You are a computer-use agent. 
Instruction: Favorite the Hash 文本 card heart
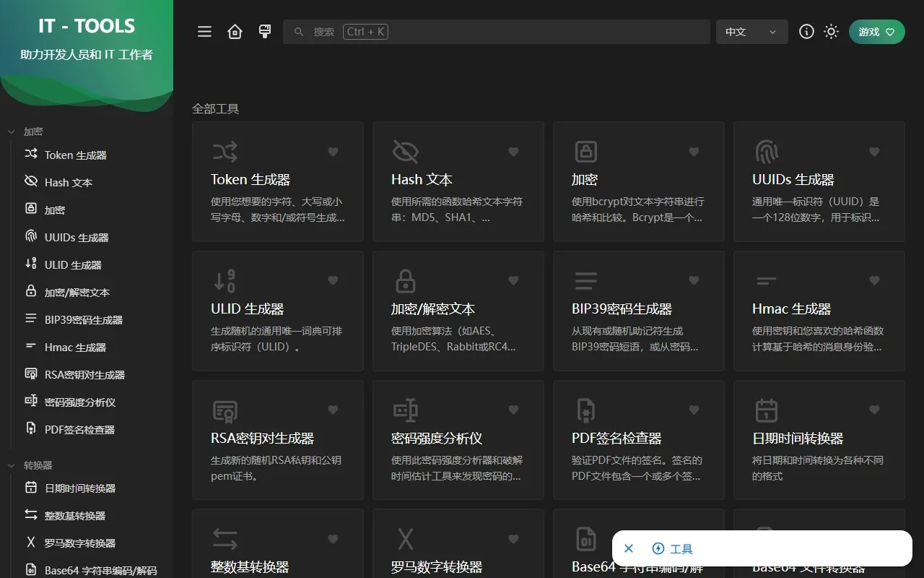[513, 152]
